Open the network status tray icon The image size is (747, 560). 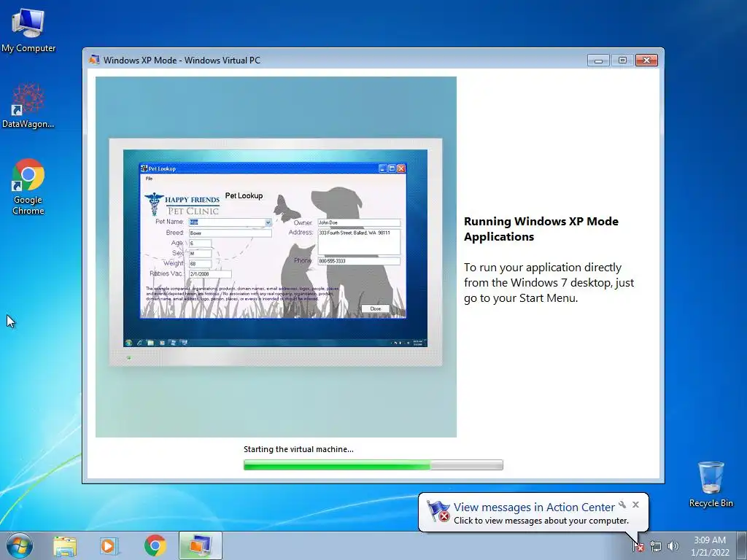656,547
